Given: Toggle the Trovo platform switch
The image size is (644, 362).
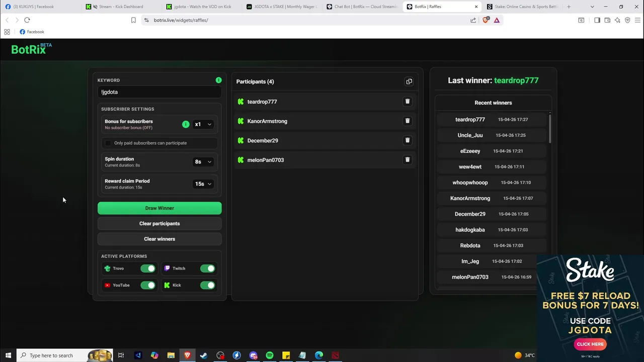Looking at the screenshot, I should click(x=148, y=268).
